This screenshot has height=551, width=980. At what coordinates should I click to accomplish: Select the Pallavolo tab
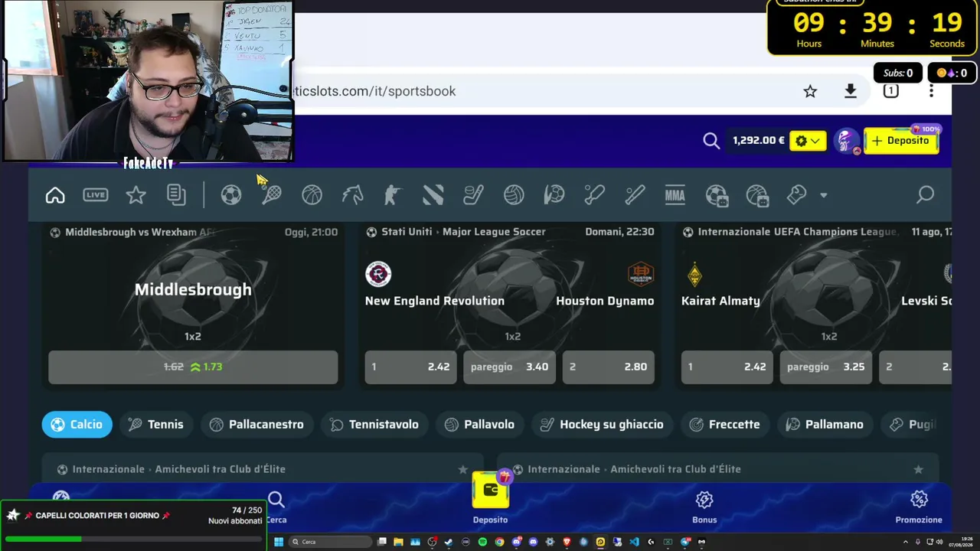point(480,424)
